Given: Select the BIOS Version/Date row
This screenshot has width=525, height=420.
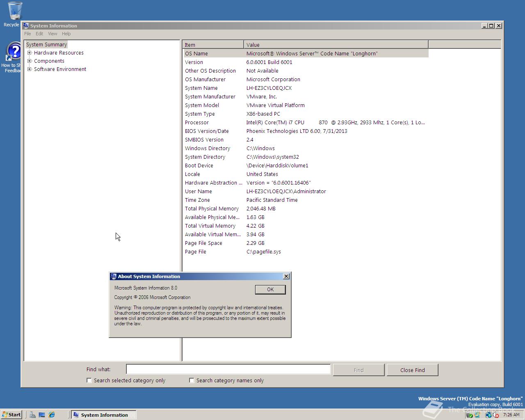Looking at the screenshot, I should click(306, 131).
